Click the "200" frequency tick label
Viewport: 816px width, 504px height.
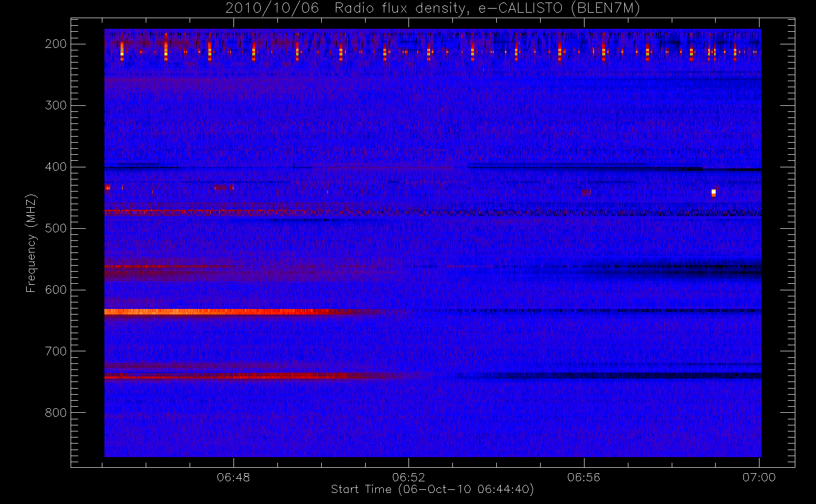click(x=56, y=44)
